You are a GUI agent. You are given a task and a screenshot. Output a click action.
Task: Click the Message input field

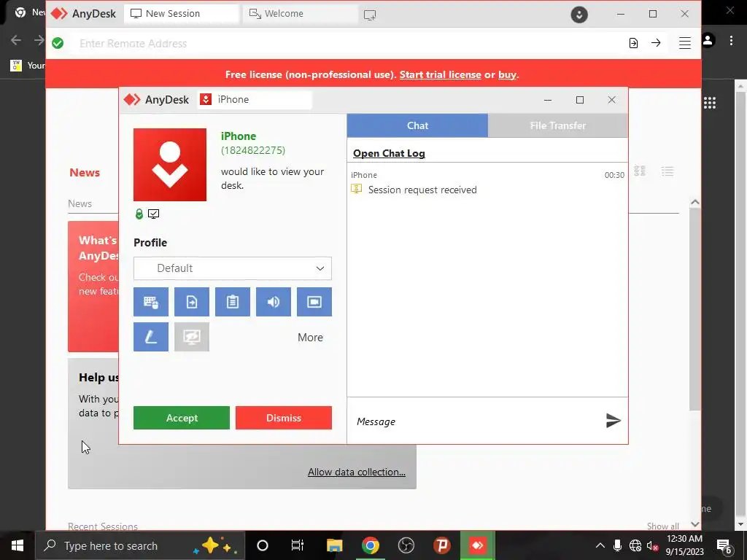coord(476,421)
